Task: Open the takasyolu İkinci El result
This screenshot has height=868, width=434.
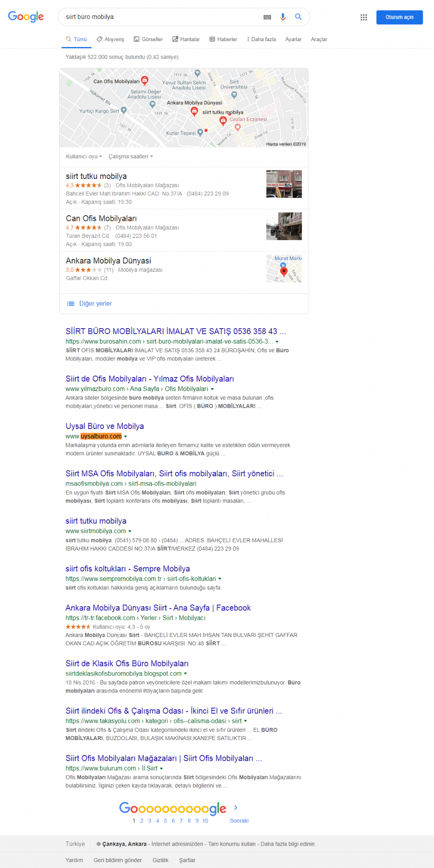Action: [174, 711]
